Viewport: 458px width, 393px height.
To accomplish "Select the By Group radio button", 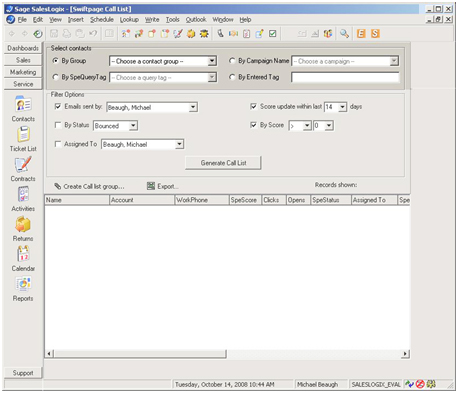I will [56, 61].
